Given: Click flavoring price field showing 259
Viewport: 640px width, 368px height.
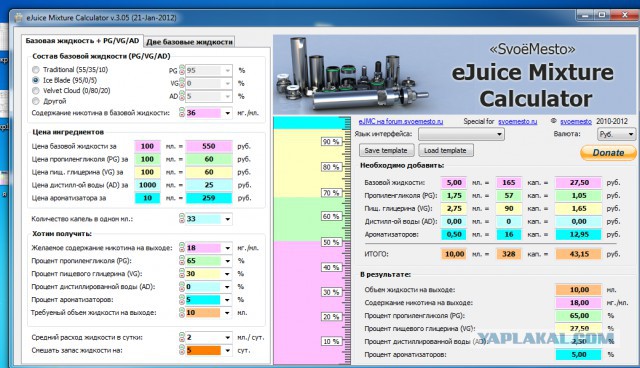Looking at the screenshot, I should click(209, 198).
